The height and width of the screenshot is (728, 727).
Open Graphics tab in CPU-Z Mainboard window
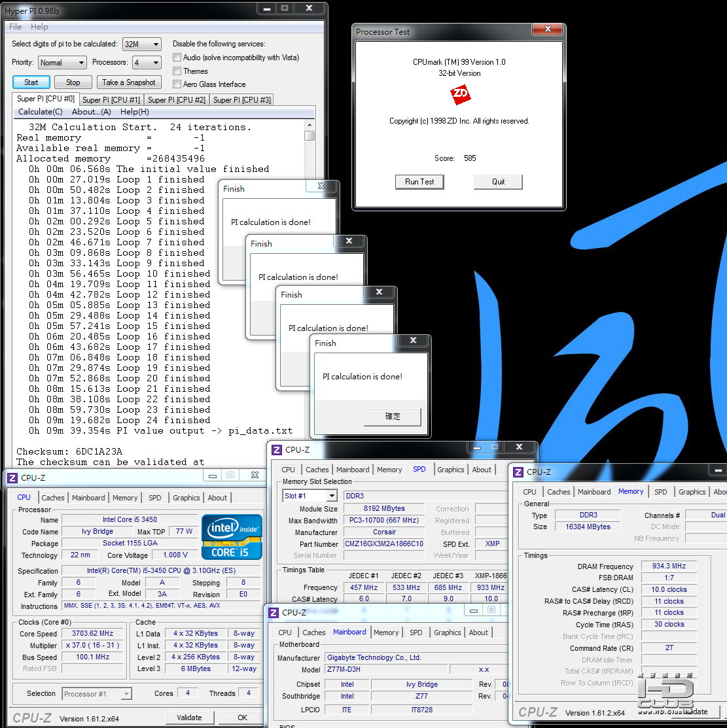coord(448,633)
